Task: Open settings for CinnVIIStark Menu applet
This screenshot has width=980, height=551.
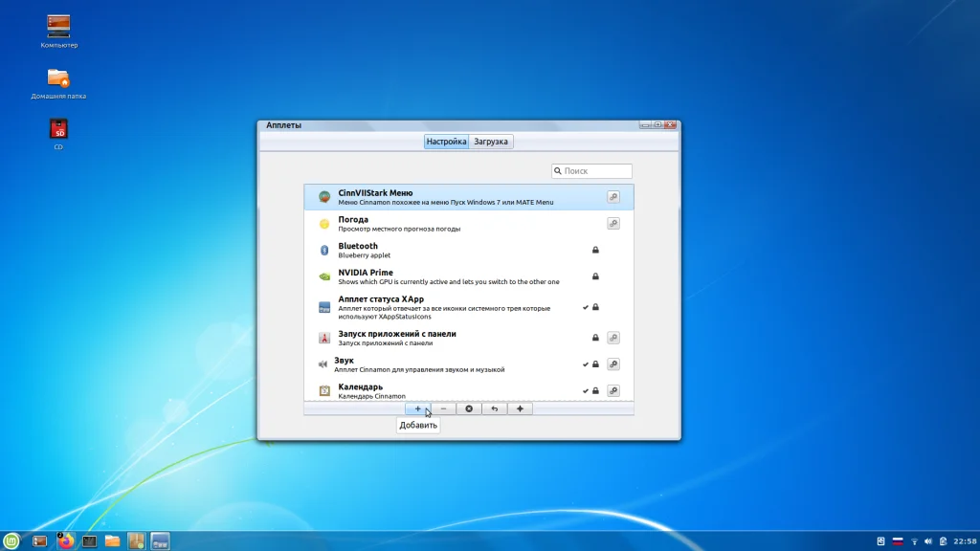Action: 613,197
